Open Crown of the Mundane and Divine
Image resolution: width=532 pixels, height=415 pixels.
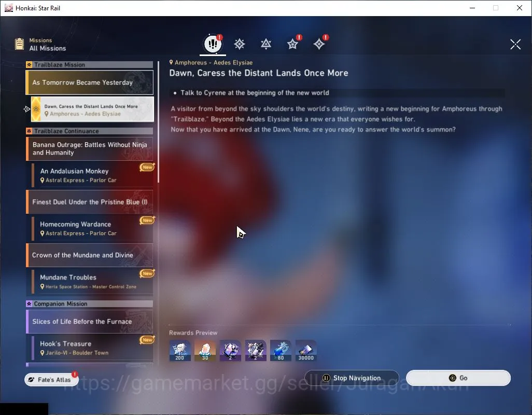pos(90,255)
